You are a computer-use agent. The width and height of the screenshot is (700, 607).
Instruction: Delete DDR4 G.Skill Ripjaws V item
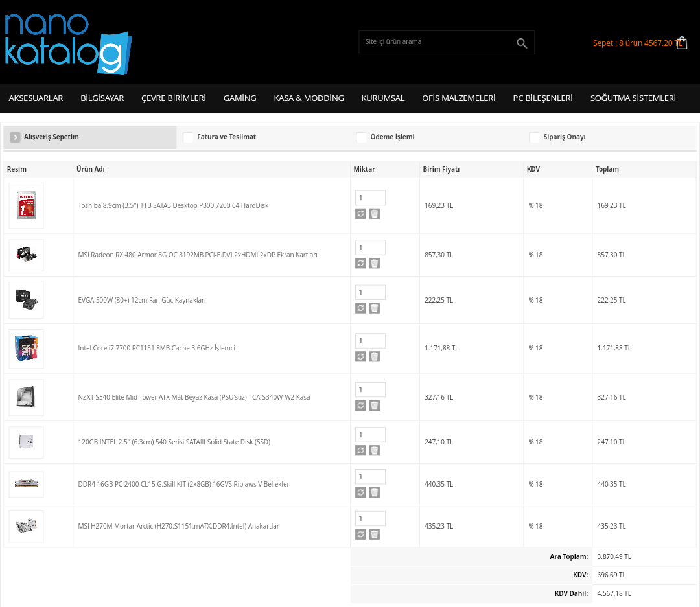pyautogui.click(x=375, y=492)
